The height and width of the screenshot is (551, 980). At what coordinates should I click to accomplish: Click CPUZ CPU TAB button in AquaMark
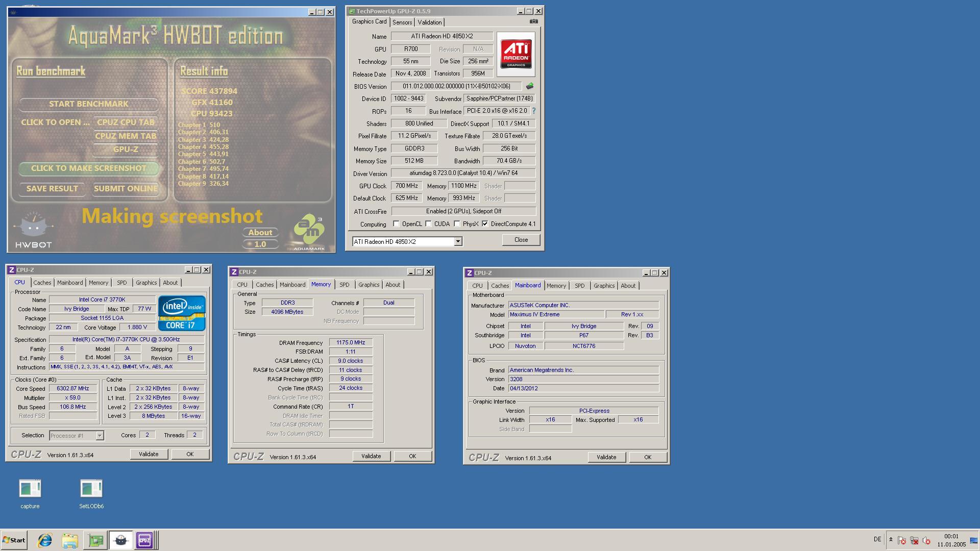click(126, 122)
